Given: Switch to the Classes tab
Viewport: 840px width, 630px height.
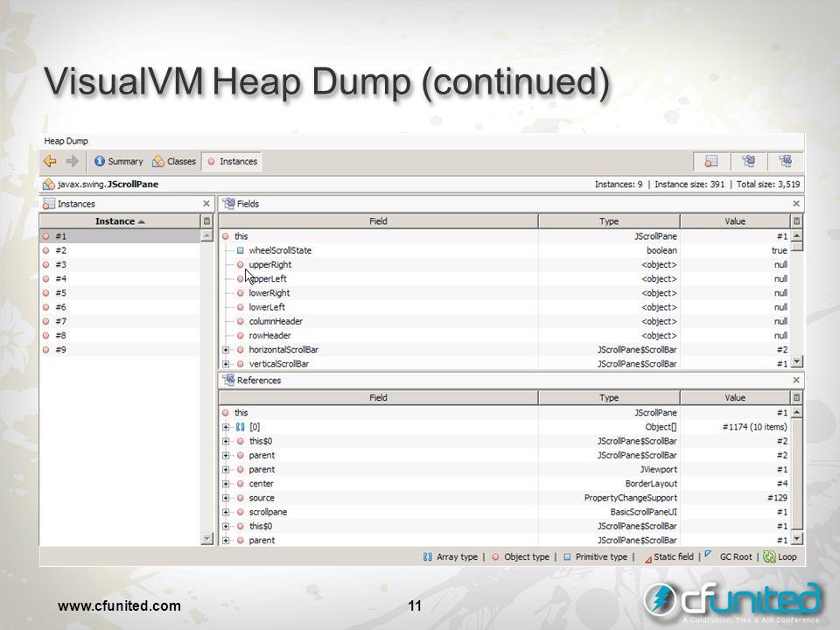Looking at the screenshot, I should click(x=174, y=161).
